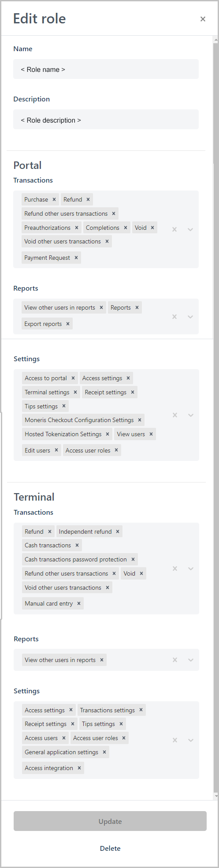Clear all Portal Transactions permissions
The image size is (219, 868).
(174, 229)
